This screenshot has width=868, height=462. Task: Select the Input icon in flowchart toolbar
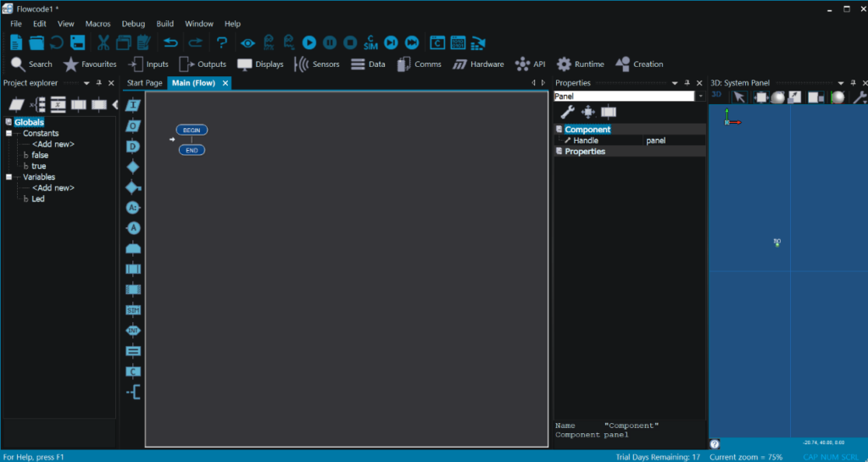[133, 105]
